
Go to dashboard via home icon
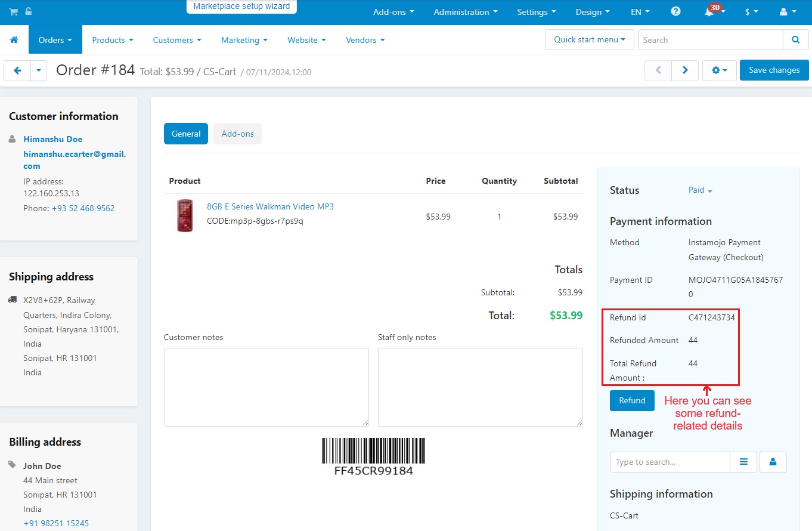point(14,40)
